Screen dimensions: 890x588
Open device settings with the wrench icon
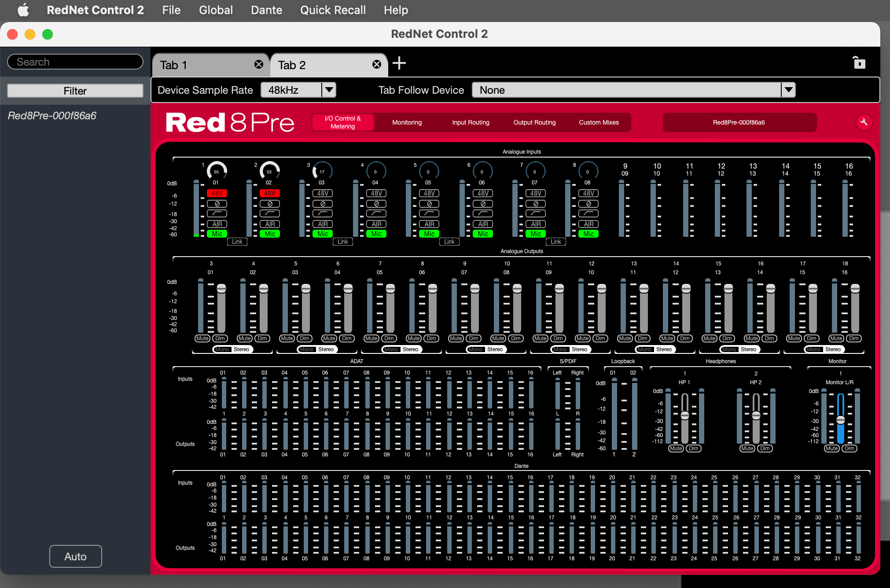coord(864,122)
